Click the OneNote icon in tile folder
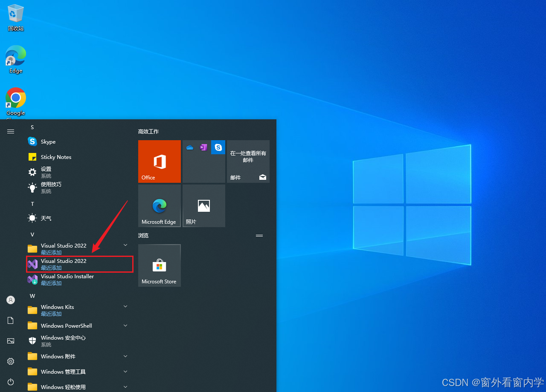 (204, 147)
